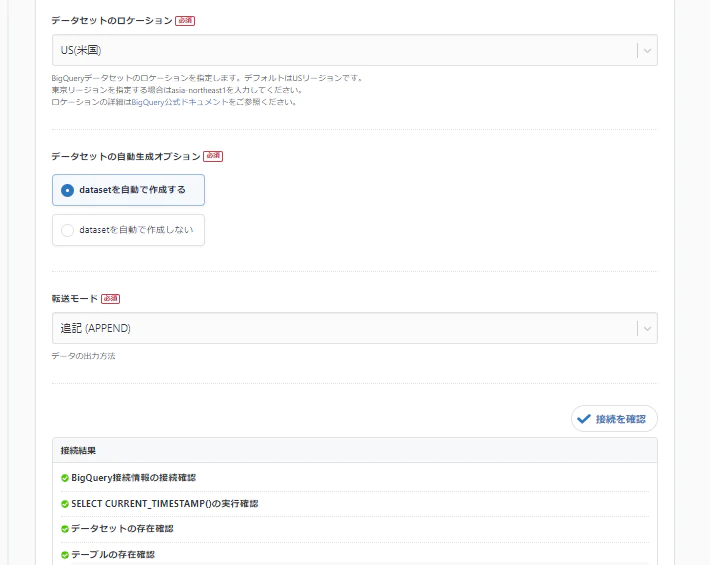This screenshot has width=710, height=565.
Task: Click green check beside データセットの存在確認
Action: point(65,529)
